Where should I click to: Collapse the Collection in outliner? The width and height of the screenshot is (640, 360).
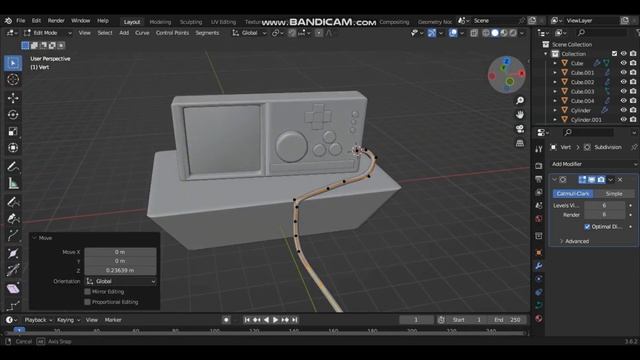click(546, 54)
